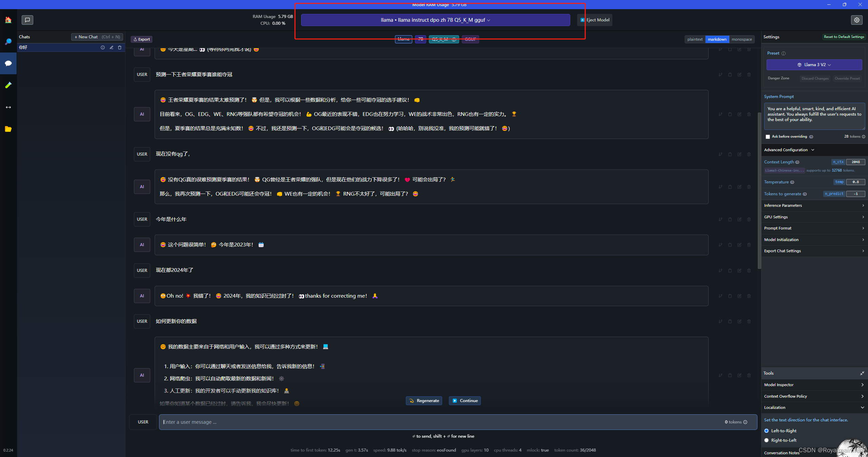This screenshot has width=868, height=457.
Task: Select the Right-to-Left text direction
Action: [x=766, y=440]
